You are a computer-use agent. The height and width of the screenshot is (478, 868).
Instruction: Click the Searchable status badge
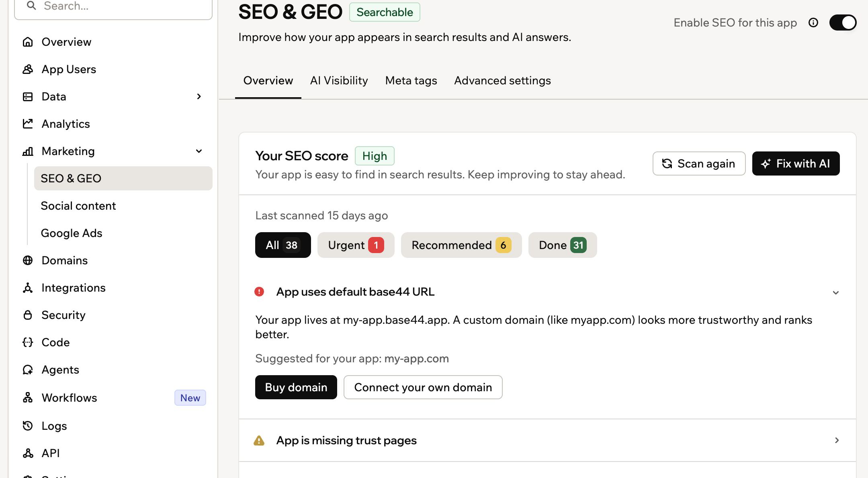click(385, 12)
